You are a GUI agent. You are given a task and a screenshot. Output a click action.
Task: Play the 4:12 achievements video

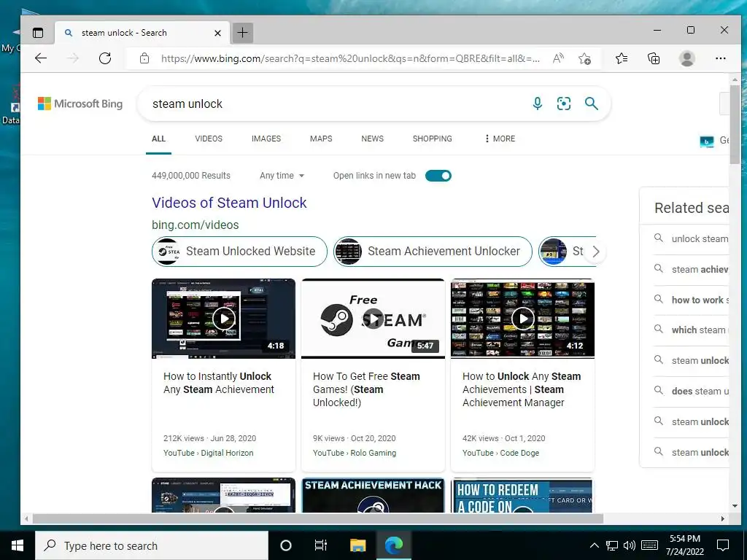pos(522,318)
